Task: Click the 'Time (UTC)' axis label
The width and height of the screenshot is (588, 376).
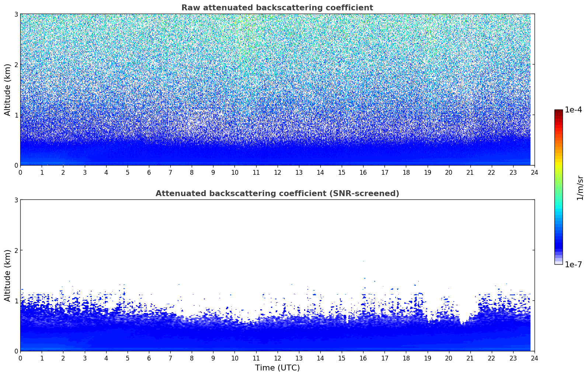Action: click(277, 368)
